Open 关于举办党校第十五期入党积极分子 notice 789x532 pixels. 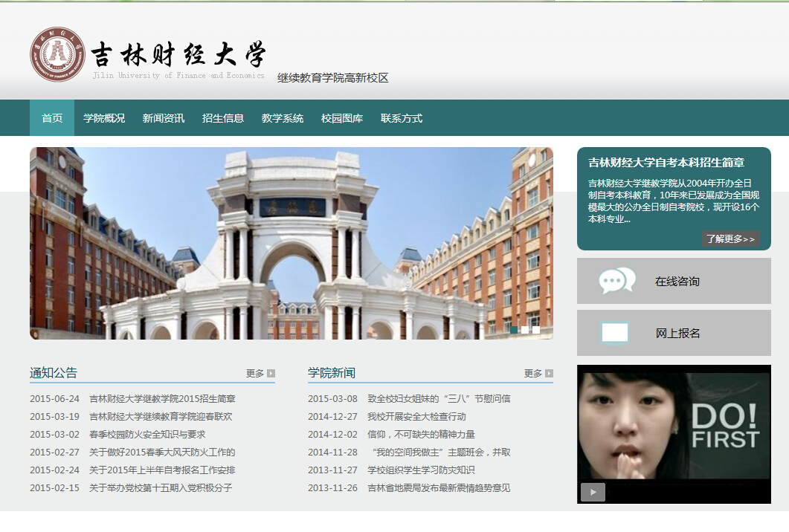[161, 487]
